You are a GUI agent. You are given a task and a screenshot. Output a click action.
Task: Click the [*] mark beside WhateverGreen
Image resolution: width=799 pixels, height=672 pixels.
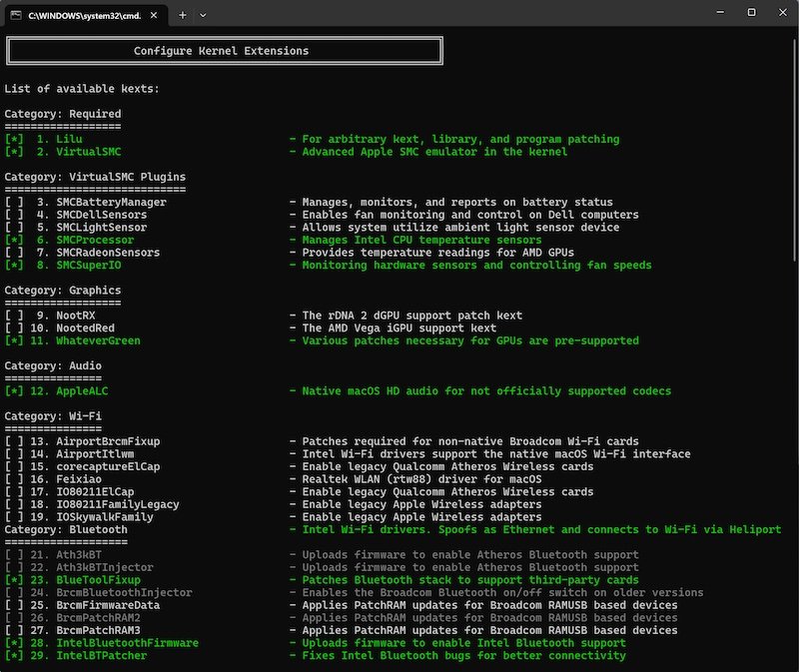pyautogui.click(x=14, y=340)
